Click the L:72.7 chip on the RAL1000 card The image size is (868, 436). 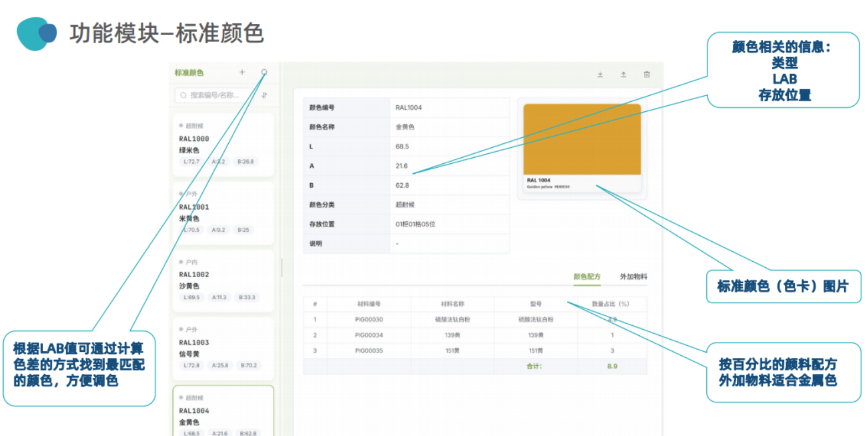(192, 162)
